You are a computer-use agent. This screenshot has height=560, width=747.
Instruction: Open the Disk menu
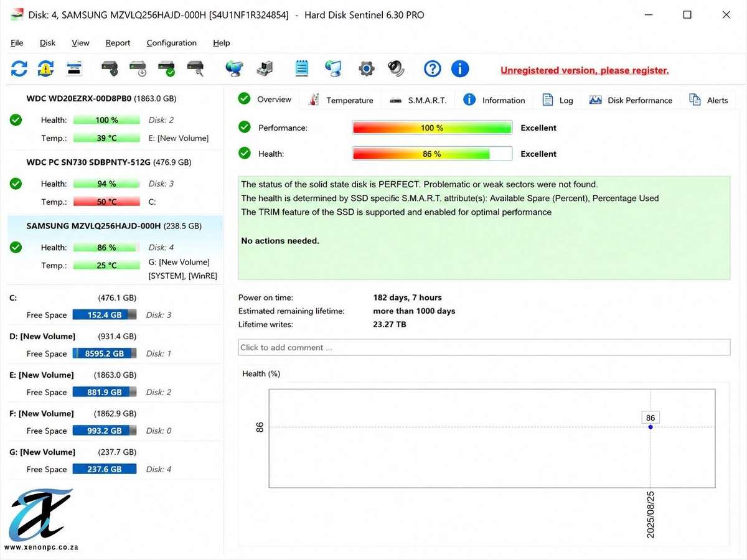coord(47,43)
